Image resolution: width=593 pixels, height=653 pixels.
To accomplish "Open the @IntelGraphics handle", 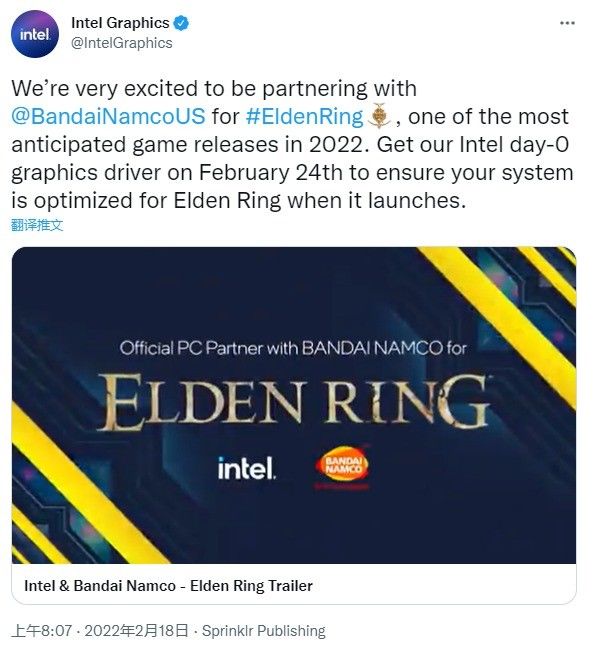I will [x=122, y=43].
